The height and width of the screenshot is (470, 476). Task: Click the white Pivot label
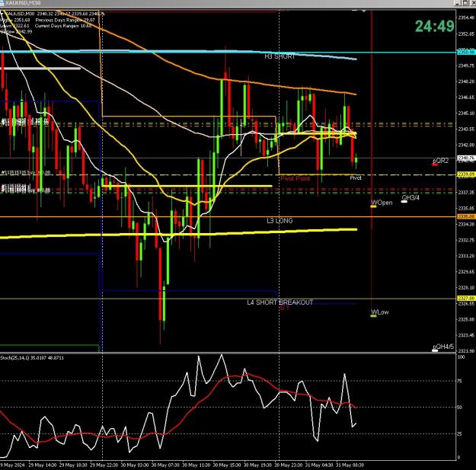click(356, 178)
